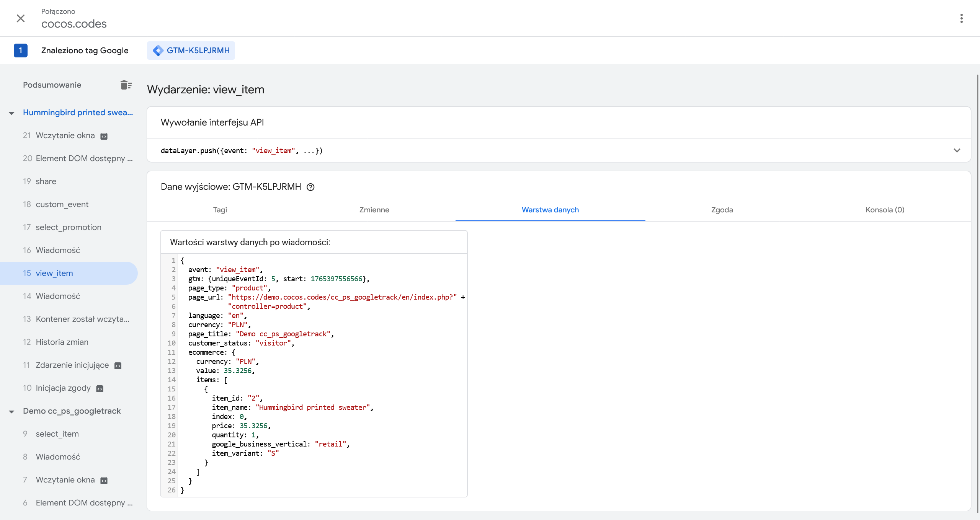980x520 pixels.
Task: Expand the dataLayer.push API call details
Action: 957,150
